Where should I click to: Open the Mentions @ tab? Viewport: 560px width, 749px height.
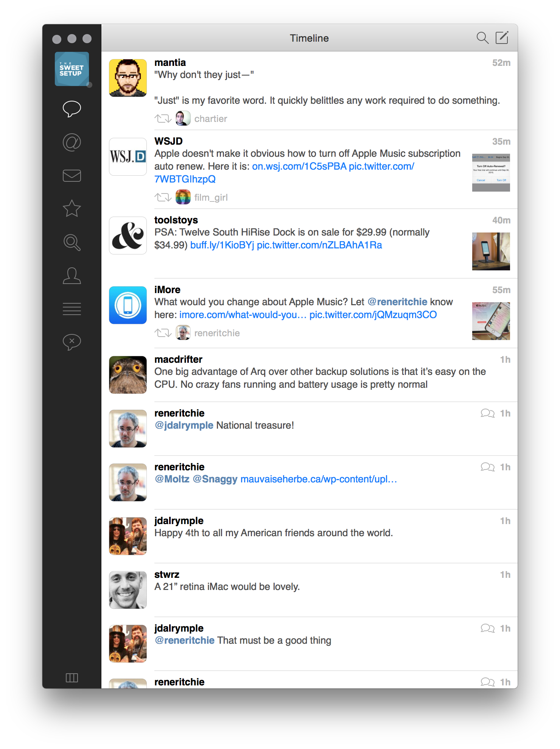pos(72,142)
